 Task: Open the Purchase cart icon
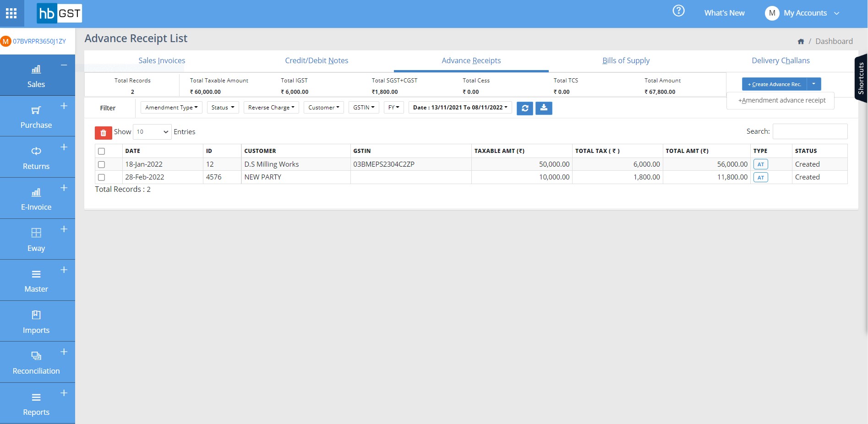click(36, 110)
